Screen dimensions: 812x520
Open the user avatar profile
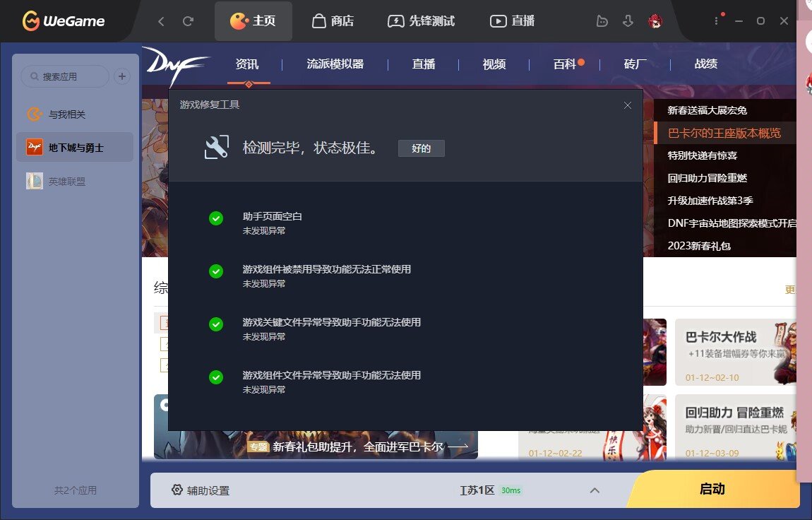tap(655, 21)
